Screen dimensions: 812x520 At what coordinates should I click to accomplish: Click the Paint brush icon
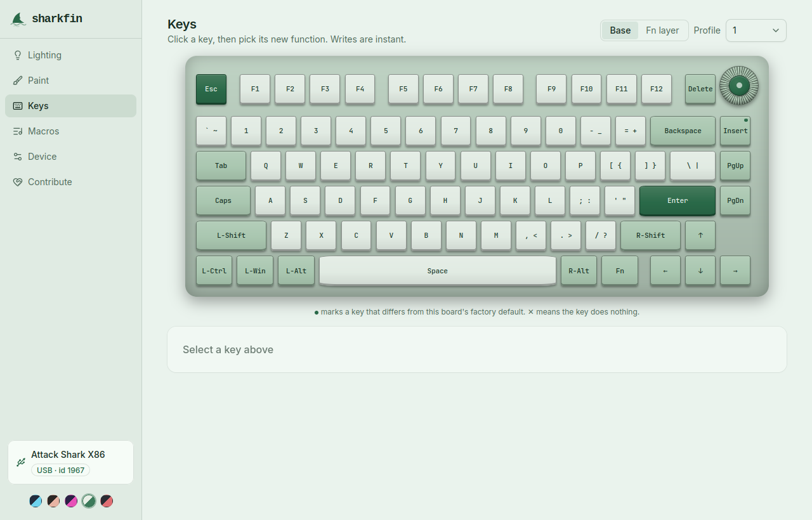point(18,81)
